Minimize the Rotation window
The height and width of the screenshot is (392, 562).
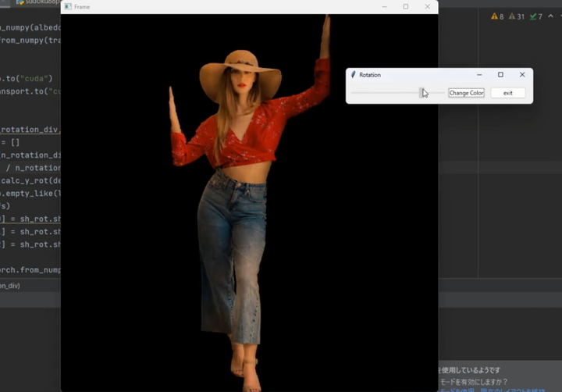(479, 75)
